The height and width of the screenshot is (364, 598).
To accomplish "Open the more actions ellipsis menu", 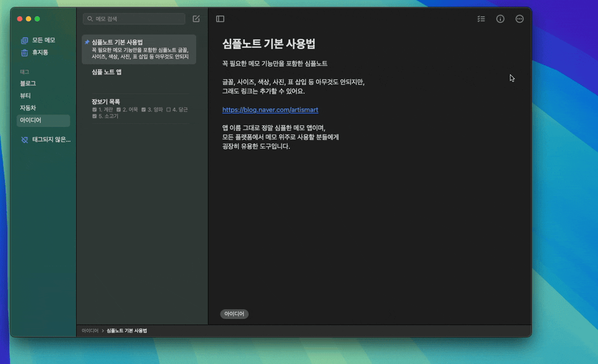I will click(520, 19).
